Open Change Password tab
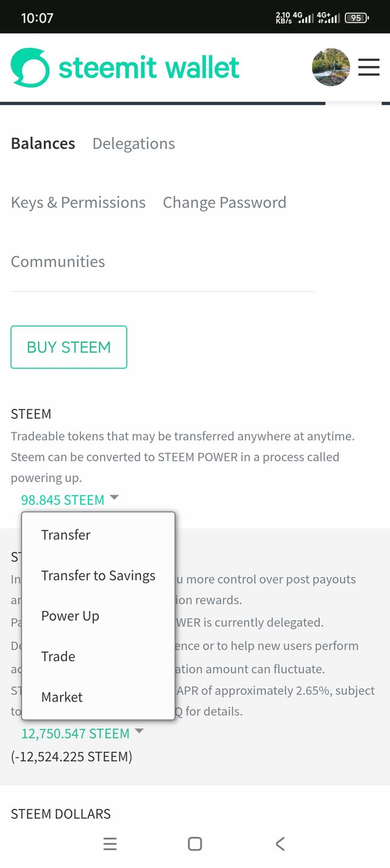Viewport: 390px width, 868px height. [224, 203]
